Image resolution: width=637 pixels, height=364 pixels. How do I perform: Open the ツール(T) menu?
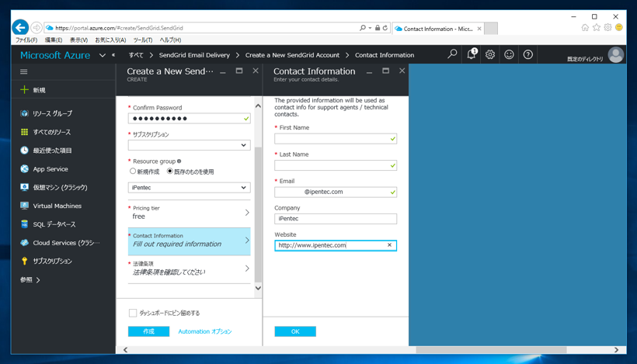tap(143, 40)
